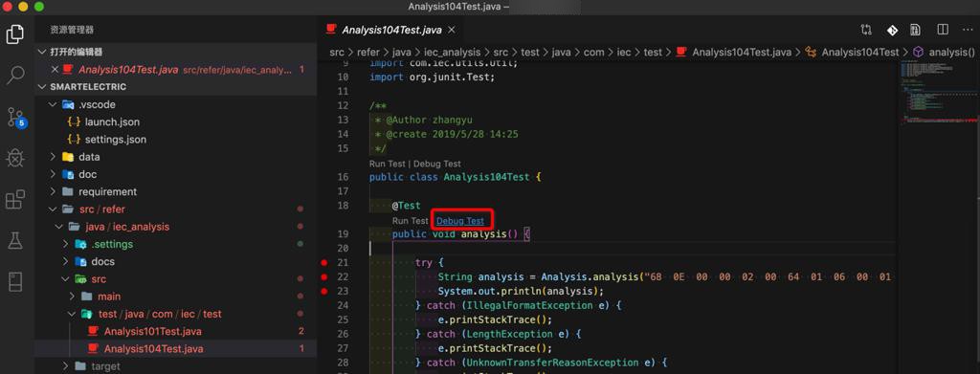
Task: Expand the requirement folder
Action: tap(53, 191)
